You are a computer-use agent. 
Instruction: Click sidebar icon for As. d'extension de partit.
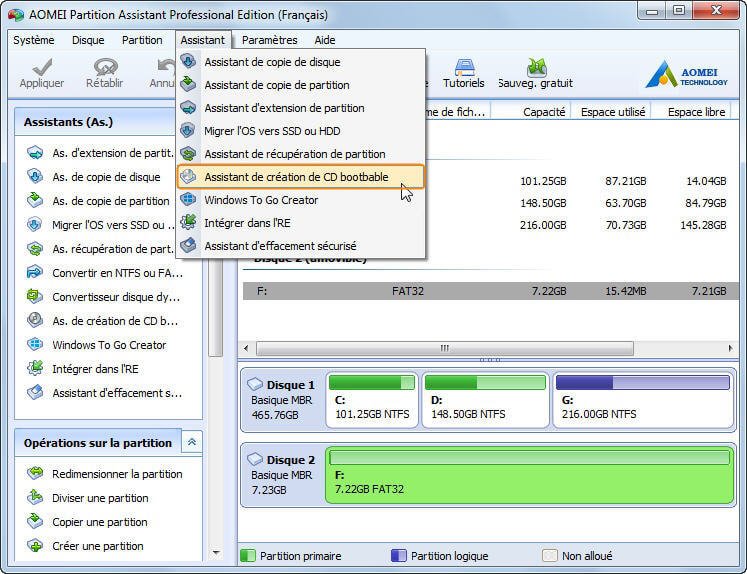[35, 153]
